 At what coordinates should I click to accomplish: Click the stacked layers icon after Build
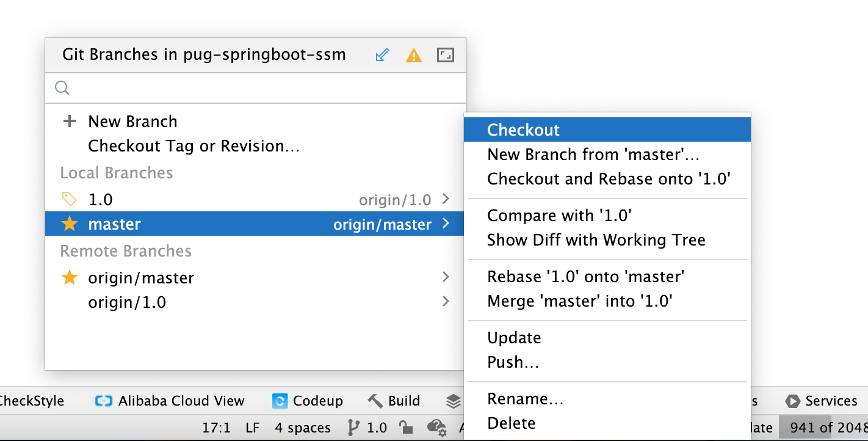(x=453, y=401)
